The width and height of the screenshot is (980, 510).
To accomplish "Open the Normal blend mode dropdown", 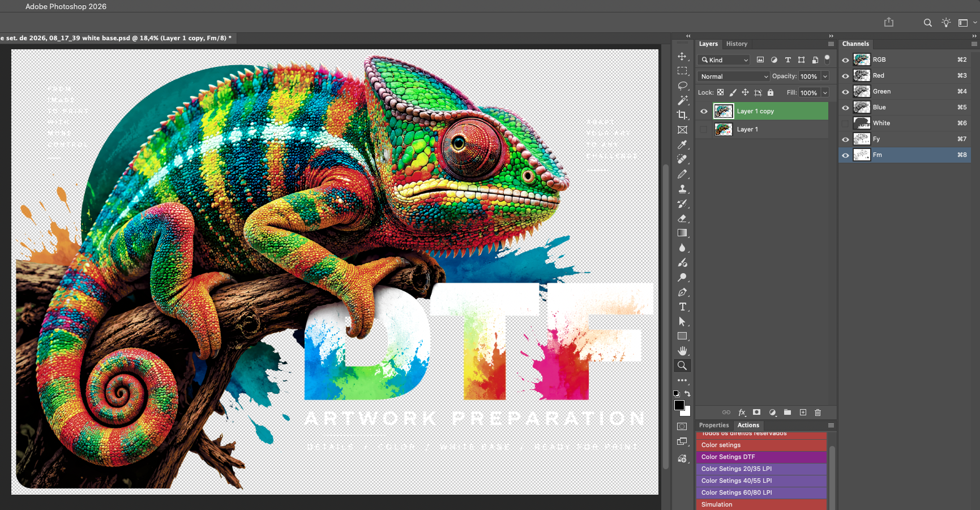I will coord(734,76).
